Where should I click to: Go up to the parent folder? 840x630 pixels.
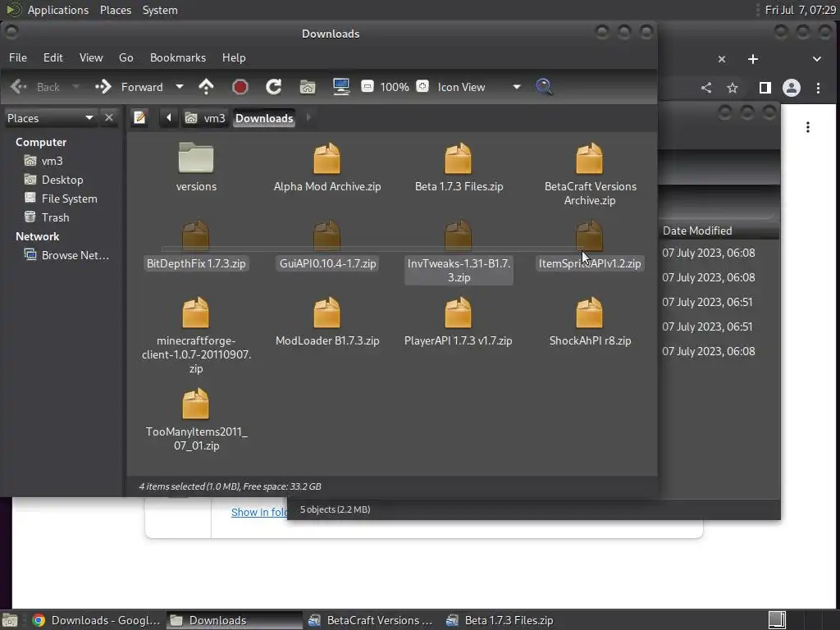click(x=206, y=87)
